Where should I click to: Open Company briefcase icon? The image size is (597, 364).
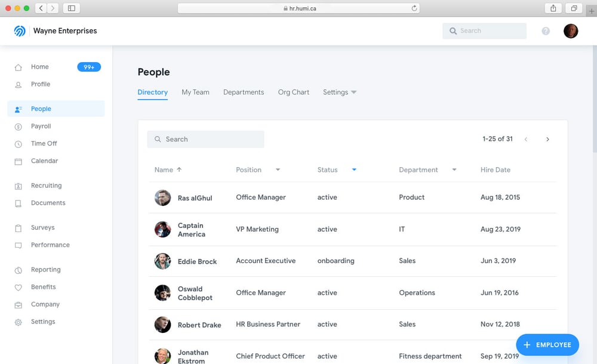[19, 305]
